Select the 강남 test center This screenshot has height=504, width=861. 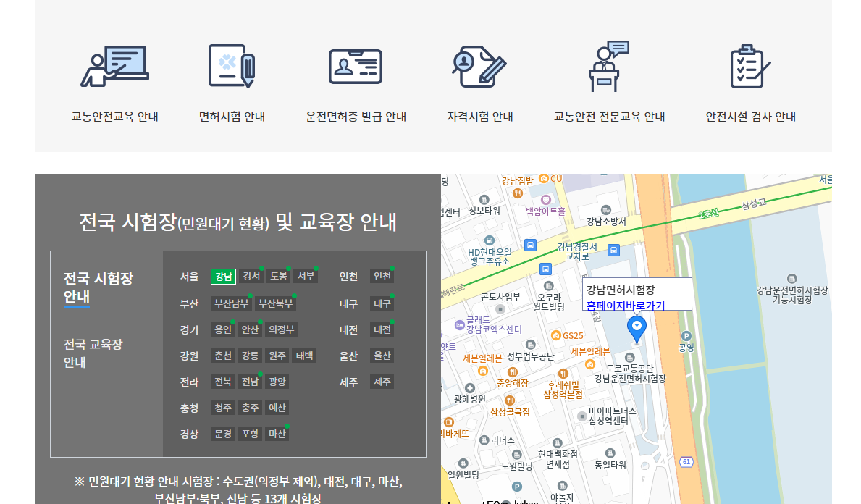click(224, 276)
